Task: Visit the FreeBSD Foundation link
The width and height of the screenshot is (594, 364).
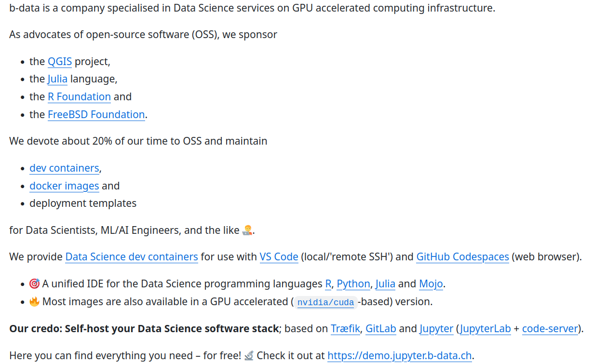Action: (x=96, y=114)
